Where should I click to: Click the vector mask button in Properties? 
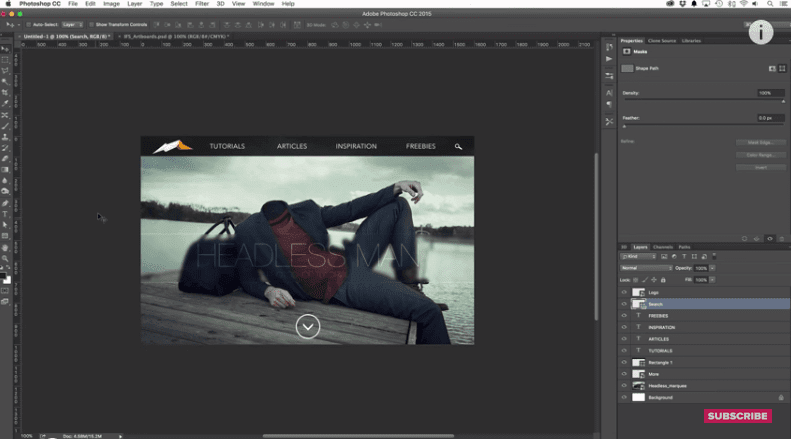point(782,69)
